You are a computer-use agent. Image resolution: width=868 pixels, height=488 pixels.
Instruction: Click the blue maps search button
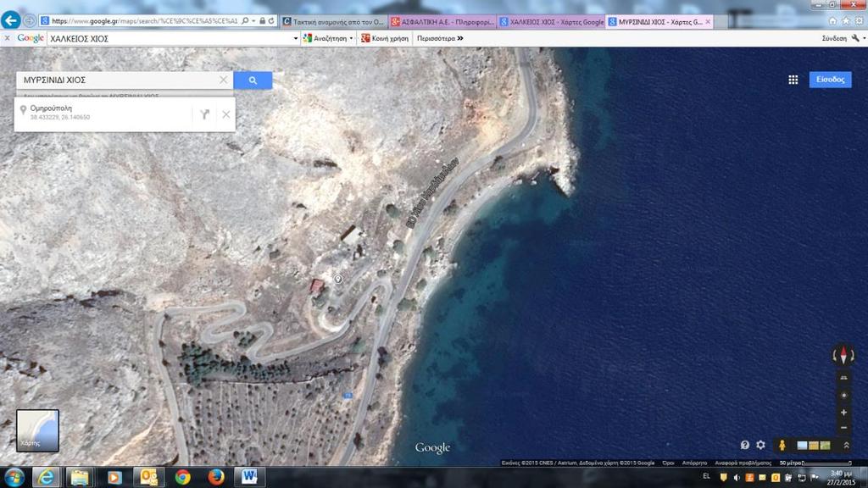(x=253, y=80)
